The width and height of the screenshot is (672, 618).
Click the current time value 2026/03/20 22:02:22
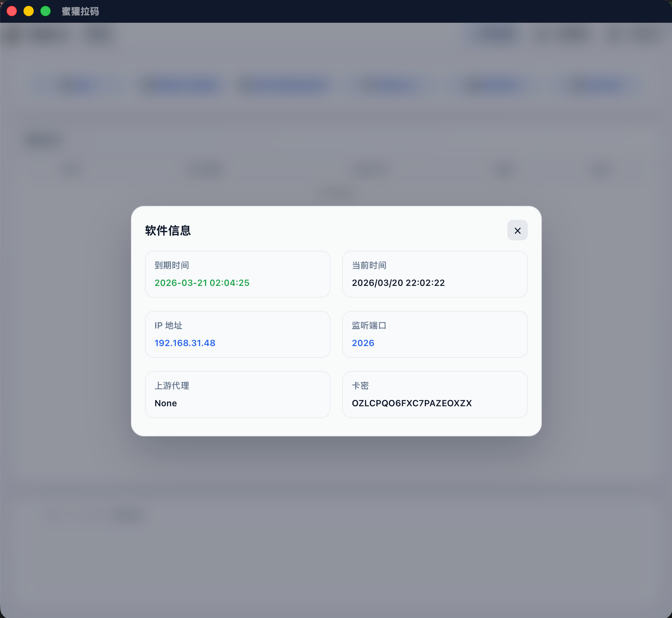(x=398, y=283)
